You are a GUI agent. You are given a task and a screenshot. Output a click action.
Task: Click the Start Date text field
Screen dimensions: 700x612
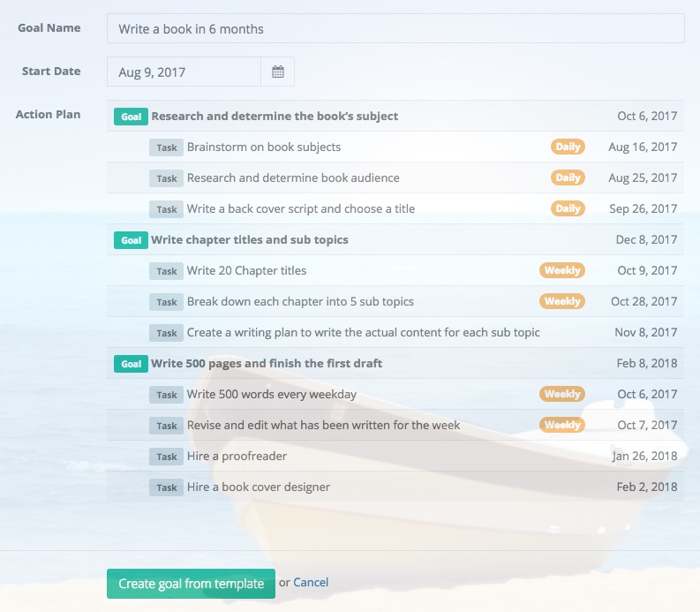coord(184,72)
